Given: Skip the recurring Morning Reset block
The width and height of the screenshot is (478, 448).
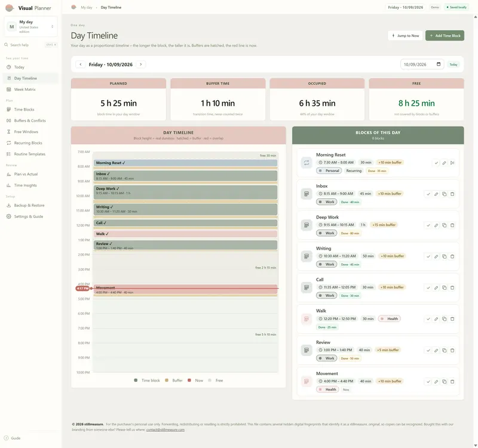Looking at the screenshot, I should tap(452, 163).
